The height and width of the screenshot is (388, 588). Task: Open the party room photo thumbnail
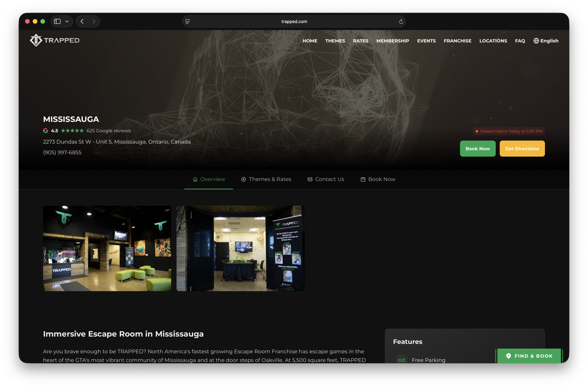pos(240,248)
